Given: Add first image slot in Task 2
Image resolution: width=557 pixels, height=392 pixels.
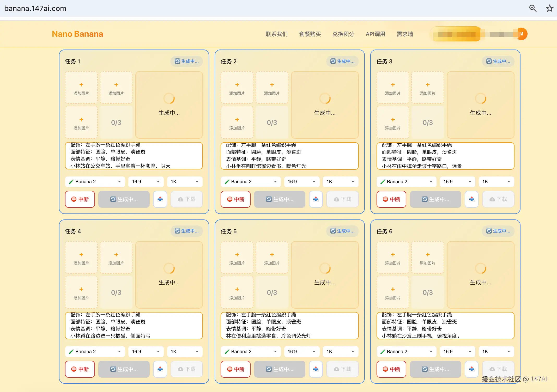Looking at the screenshot, I should pyautogui.click(x=237, y=88).
